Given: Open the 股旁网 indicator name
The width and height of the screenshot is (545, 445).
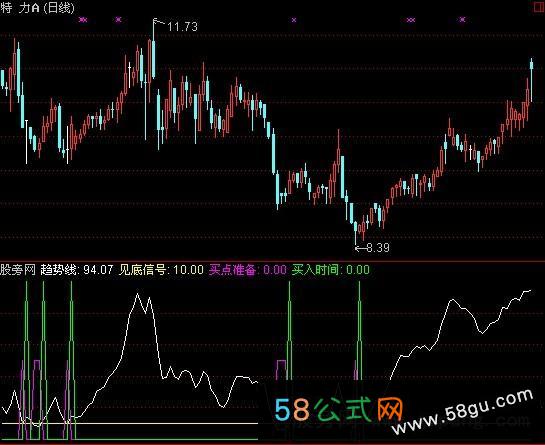Looking at the screenshot, I should click(x=18, y=270).
